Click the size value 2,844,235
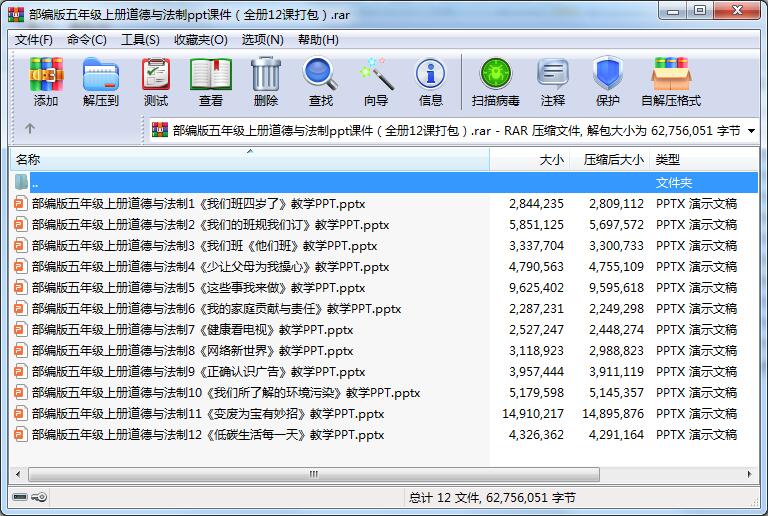Screen dimensions: 768x516 pos(536,204)
